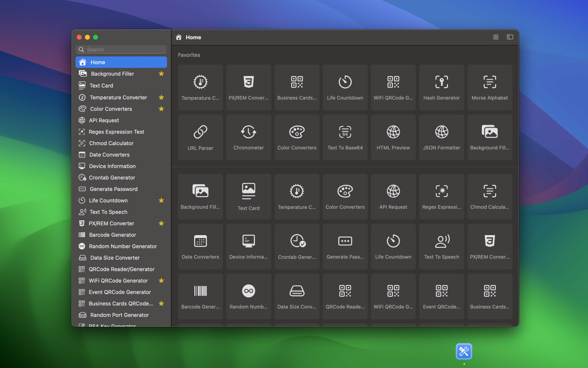Viewport: 588px width, 368px height.
Task: Unfavorite Temperature Converter using its sidebar star
Action: (x=161, y=97)
